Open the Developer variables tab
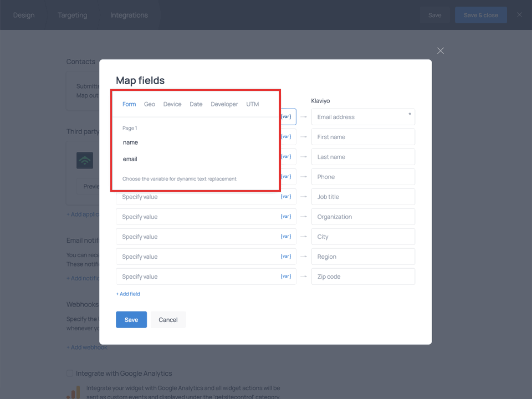 [x=224, y=104]
